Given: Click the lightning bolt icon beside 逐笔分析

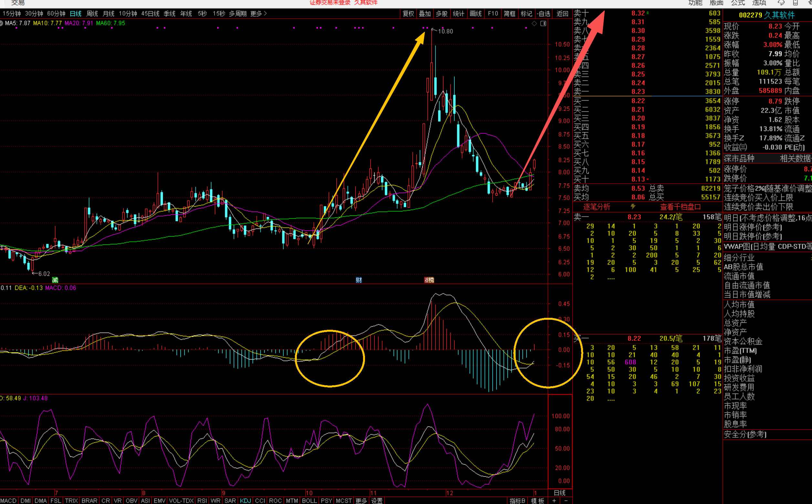Looking at the screenshot, I should click(633, 206).
